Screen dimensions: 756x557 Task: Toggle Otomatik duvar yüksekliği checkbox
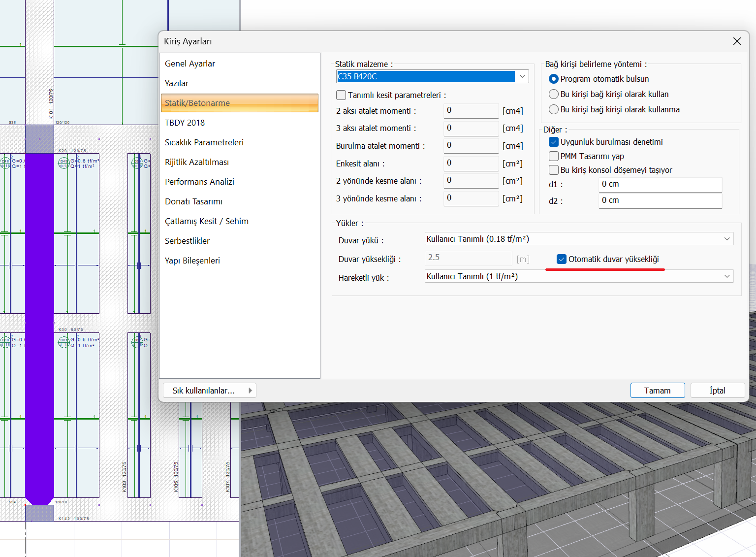point(562,259)
